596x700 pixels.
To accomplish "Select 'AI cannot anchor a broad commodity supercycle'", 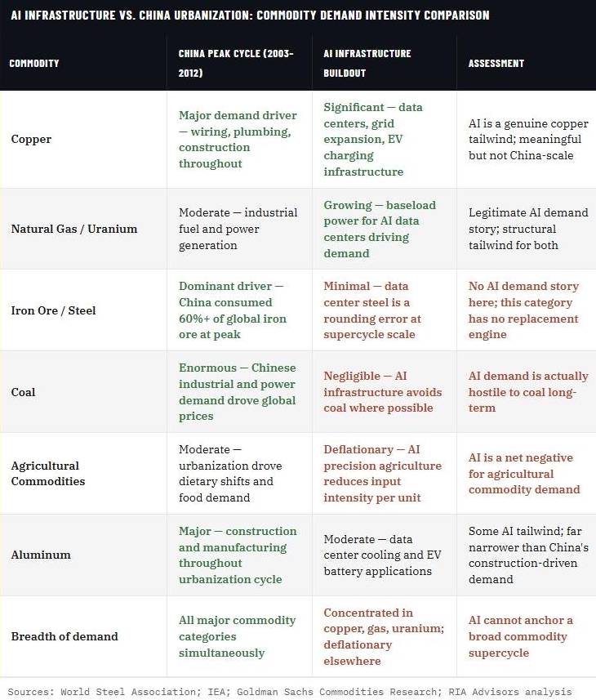I will [x=521, y=636].
